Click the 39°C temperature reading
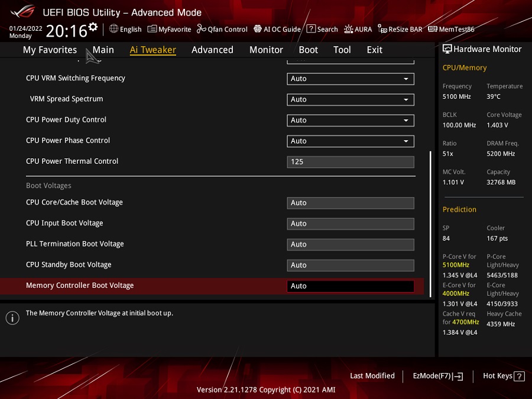The width and height of the screenshot is (532, 399). pos(494,96)
